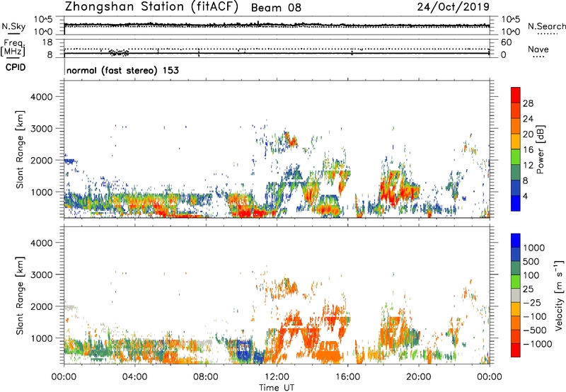Click the "500" label on velocity colorbar

[x=531, y=262]
